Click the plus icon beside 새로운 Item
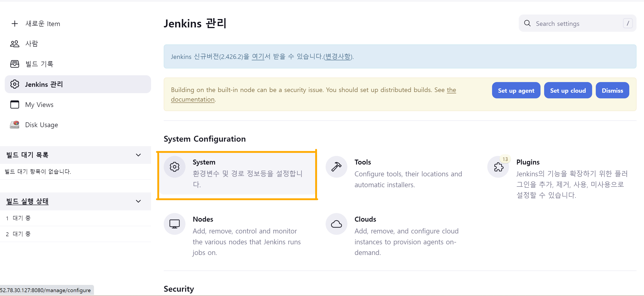The image size is (644, 296). pyautogui.click(x=14, y=24)
